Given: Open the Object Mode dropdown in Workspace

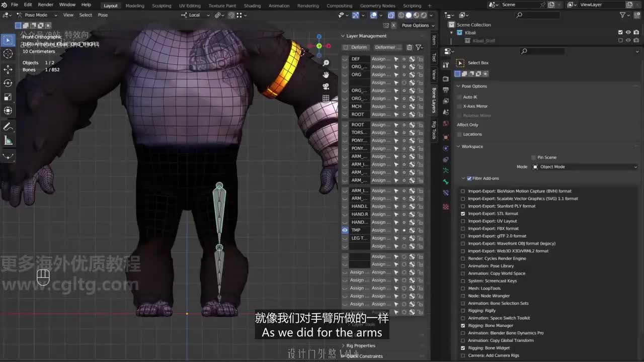Looking at the screenshot, I should (585, 167).
